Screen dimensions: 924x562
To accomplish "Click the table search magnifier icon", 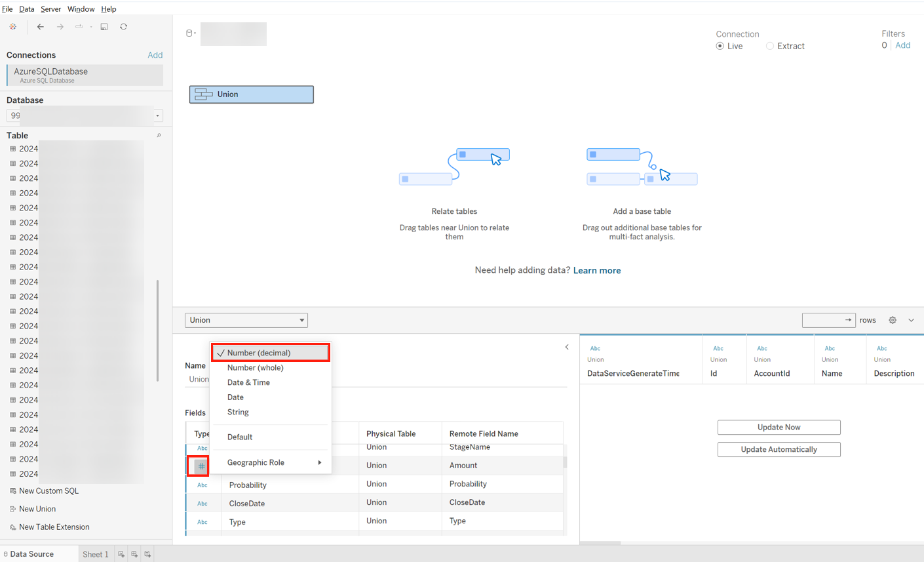I will (x=159, y=136).
